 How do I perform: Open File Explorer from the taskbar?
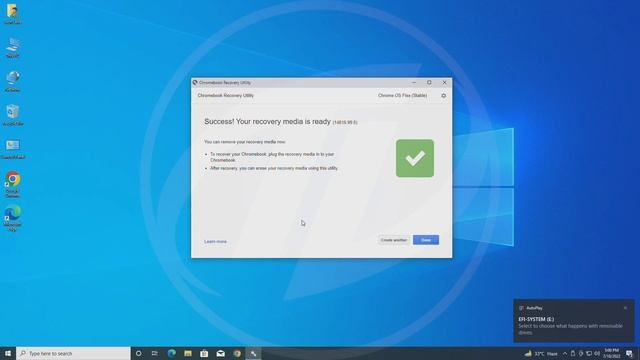pos(188,353)
